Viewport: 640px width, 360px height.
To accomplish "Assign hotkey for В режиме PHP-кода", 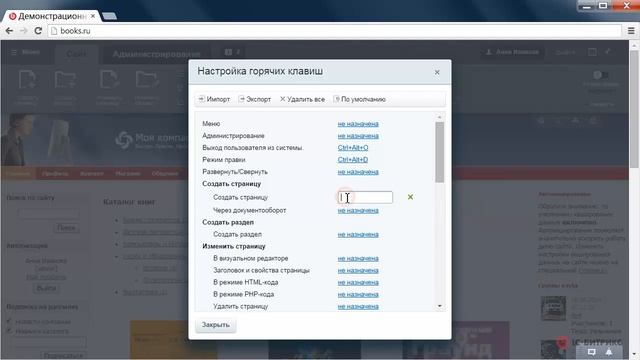I will (358, 294).
